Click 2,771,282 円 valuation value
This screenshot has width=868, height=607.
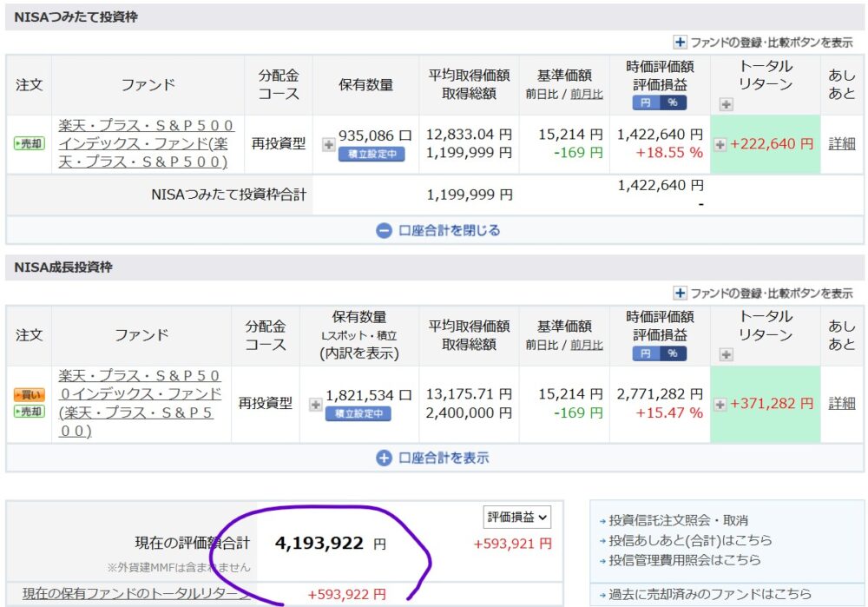tap(660, 394)
